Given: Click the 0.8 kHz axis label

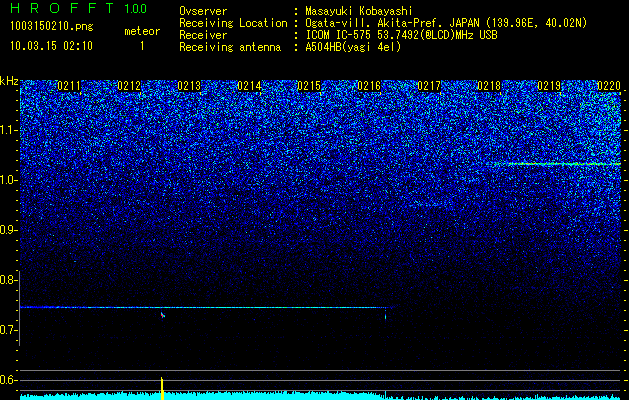Looking at the screenshot, I should 9,280.
